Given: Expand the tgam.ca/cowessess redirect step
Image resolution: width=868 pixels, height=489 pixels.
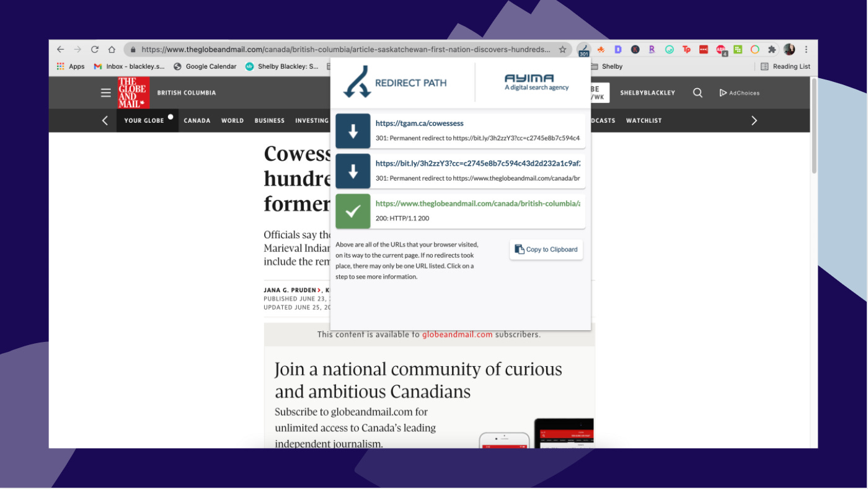Looking at the screenshot, I should (x=461, y=131).
